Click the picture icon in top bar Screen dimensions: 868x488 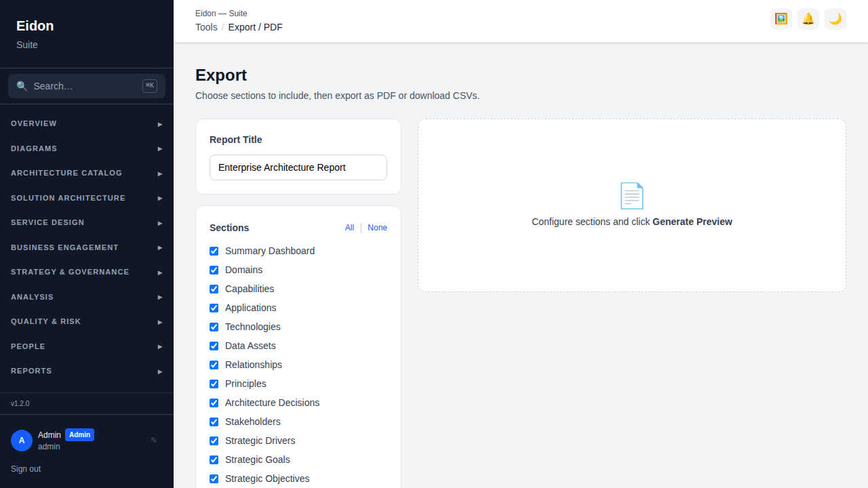781,19
